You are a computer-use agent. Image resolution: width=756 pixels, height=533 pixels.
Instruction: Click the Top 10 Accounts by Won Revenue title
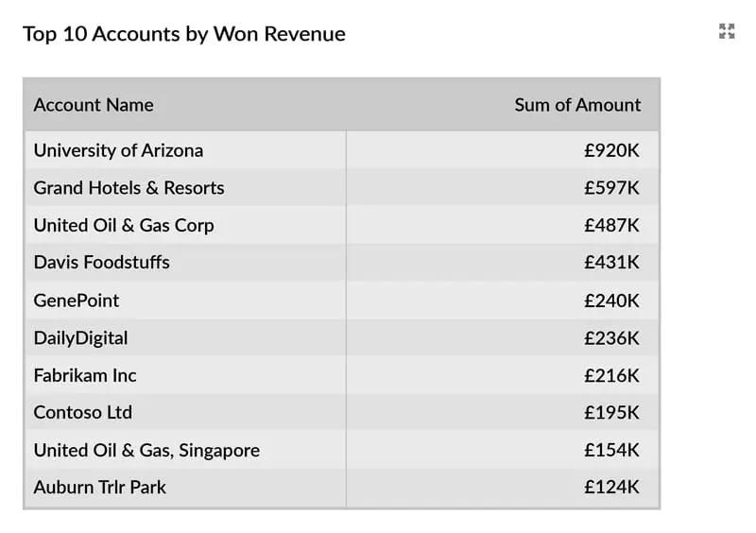[x=184, y=34]
